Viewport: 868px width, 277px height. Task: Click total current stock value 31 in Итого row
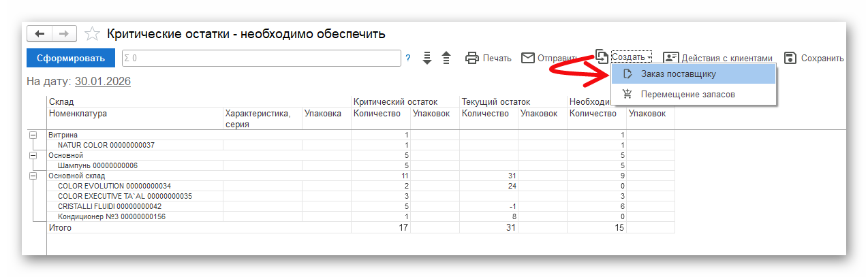coord(510,228)
